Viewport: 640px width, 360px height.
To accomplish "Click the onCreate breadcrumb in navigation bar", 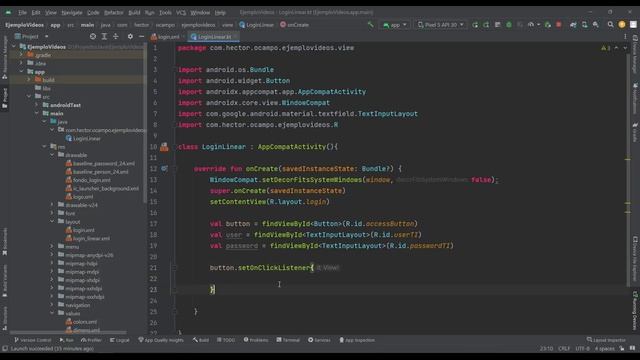I will click(294, 25).
